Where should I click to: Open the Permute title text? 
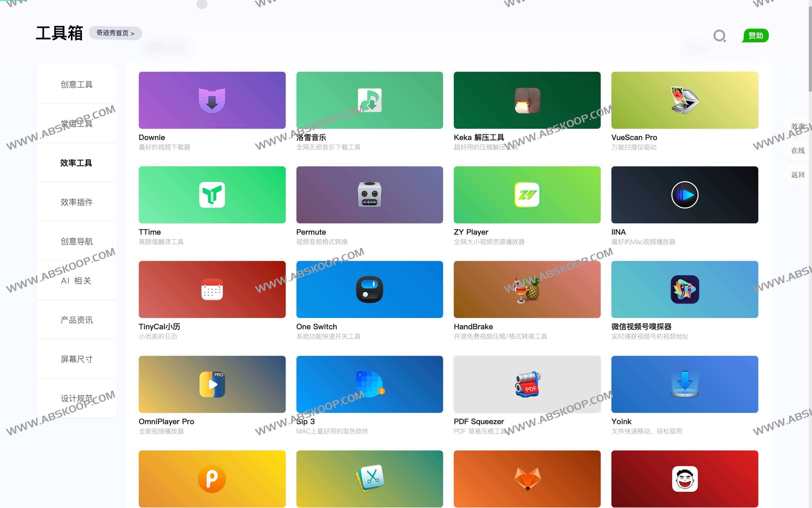pyautogui.click(x=311, y=232)
